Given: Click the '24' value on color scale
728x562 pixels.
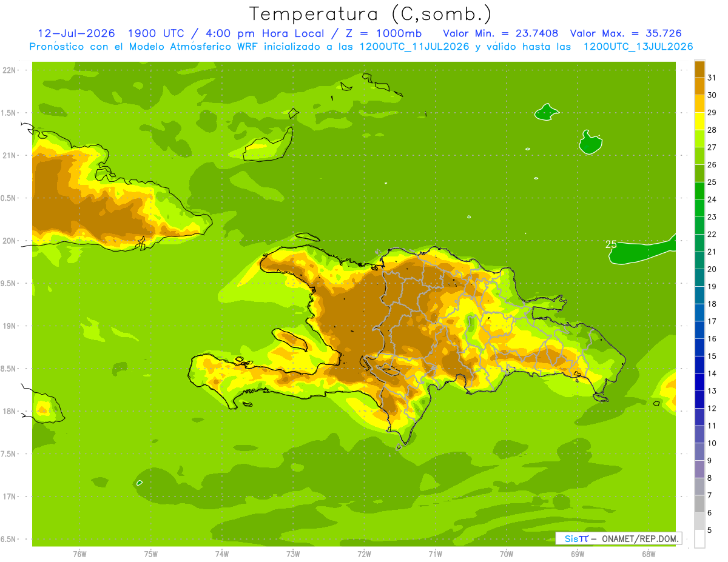Looking at the screenshot, I should pyautogui.click(x=712, y=199).
